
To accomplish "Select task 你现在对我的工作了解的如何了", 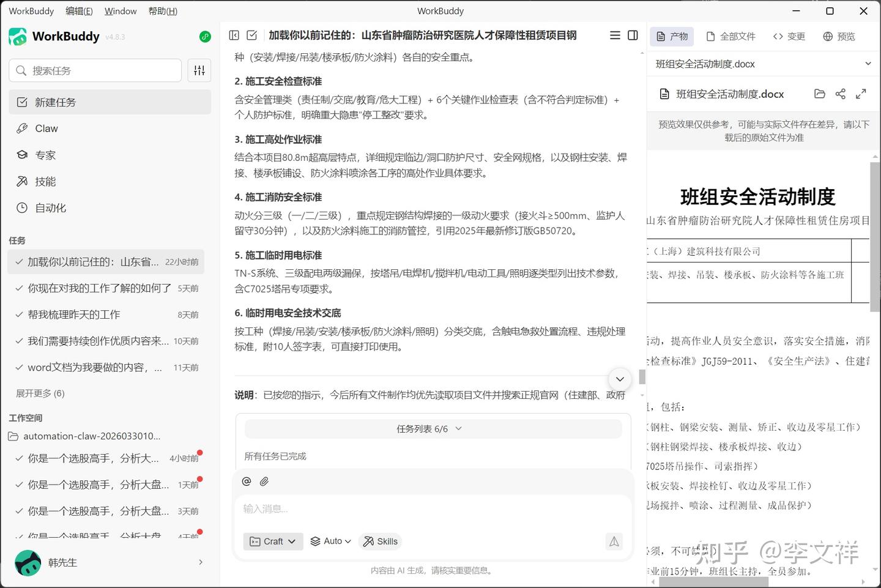I will pos(106,288).
